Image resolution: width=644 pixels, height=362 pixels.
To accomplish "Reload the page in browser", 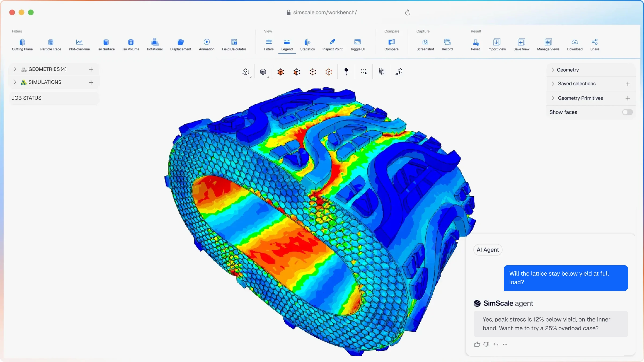I will point(408,13).
